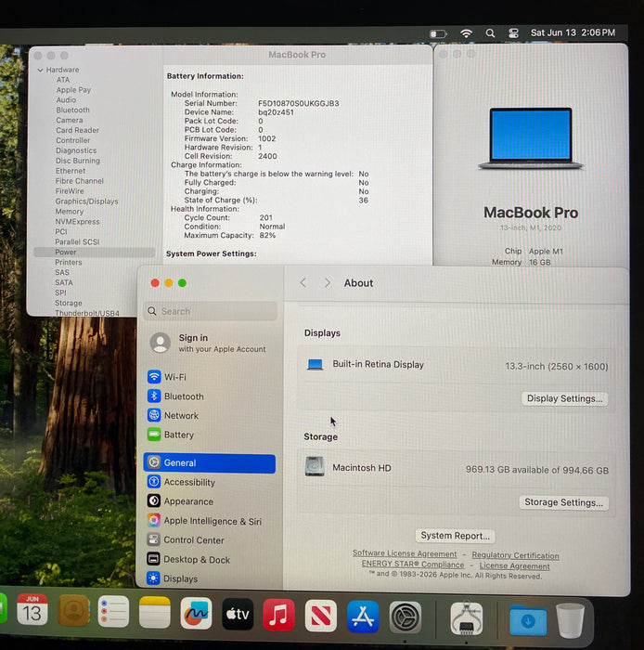Open Notes from the Dock

[x=154, y=613]
